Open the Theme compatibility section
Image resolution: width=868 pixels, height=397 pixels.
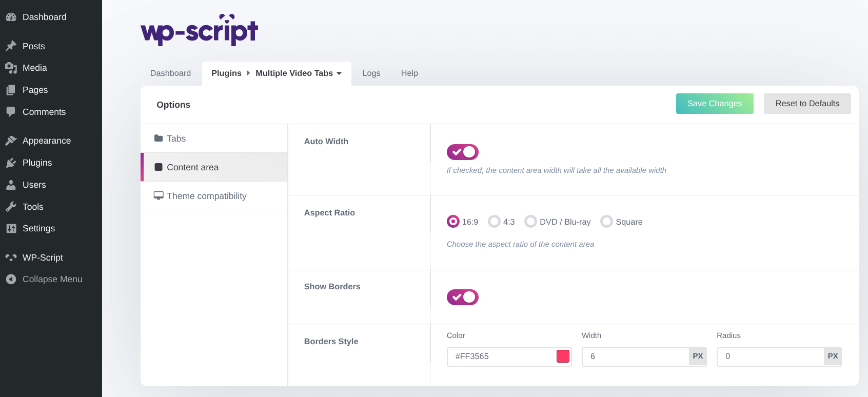(207, 196)
